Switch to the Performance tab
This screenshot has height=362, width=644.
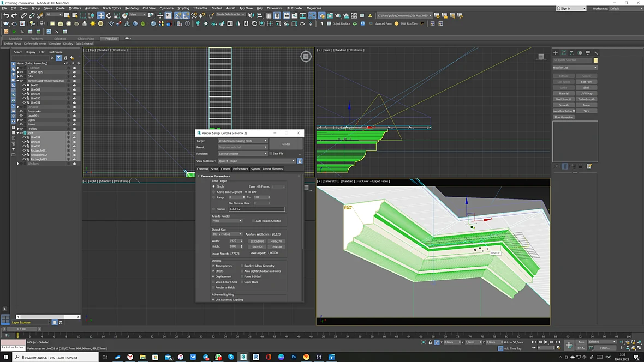[x=240, y=169]
